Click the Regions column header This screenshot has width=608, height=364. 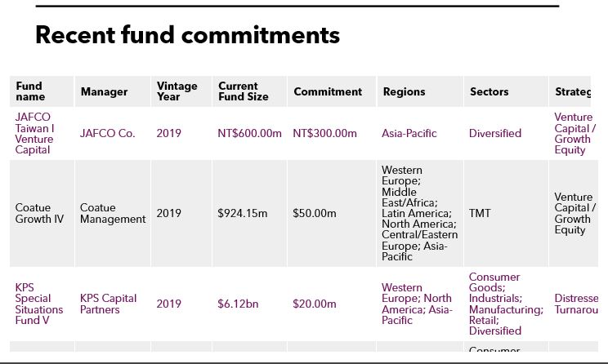(404, 92)
